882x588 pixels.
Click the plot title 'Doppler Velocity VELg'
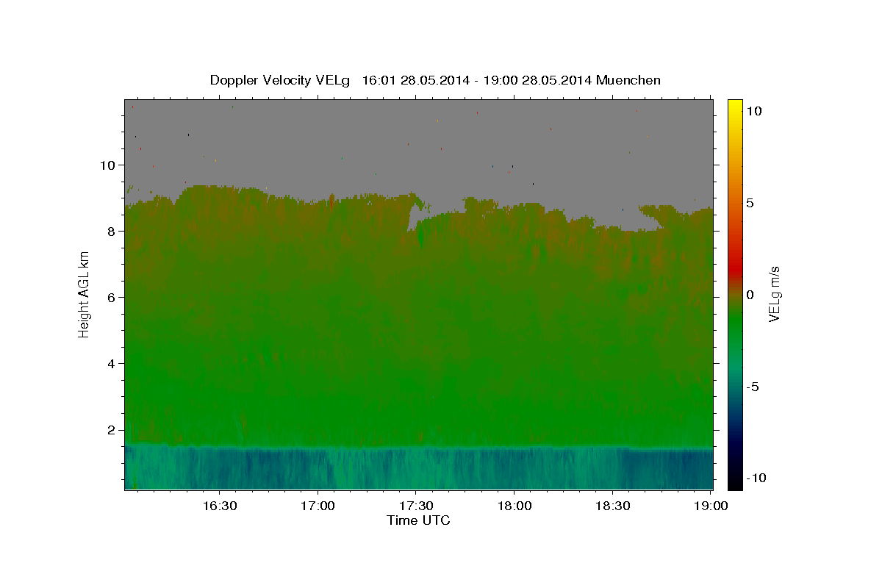click(x=280, y=80)
